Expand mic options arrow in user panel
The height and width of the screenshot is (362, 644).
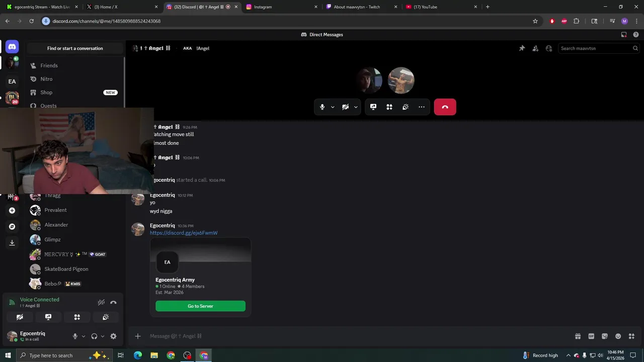click(x=84, y=336)
